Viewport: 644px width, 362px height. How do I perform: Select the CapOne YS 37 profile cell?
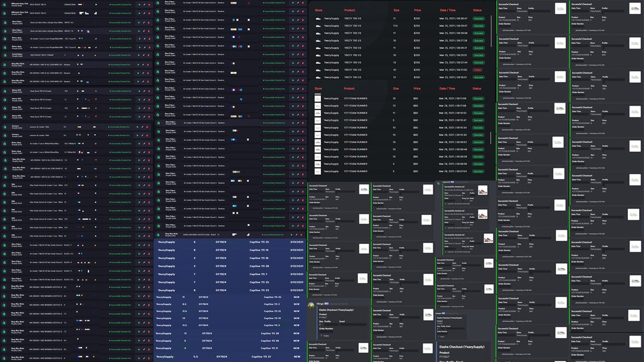pyautogui.click(x=261, y=357)
